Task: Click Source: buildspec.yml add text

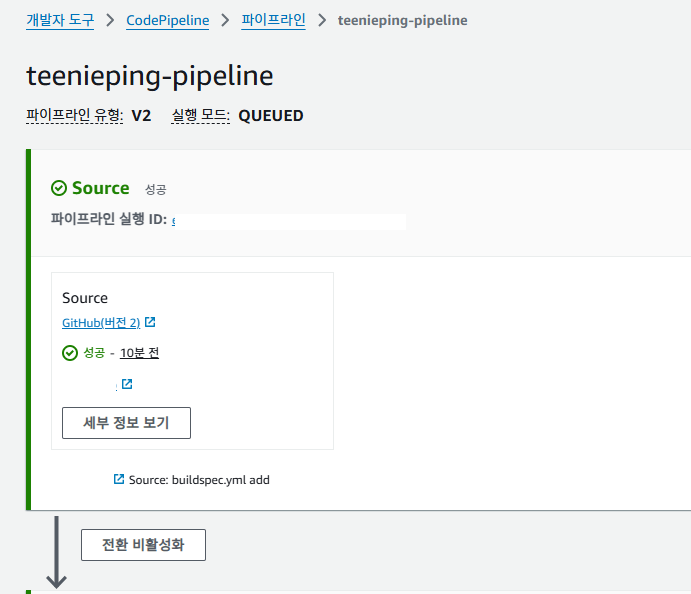Action: (199, 479)
